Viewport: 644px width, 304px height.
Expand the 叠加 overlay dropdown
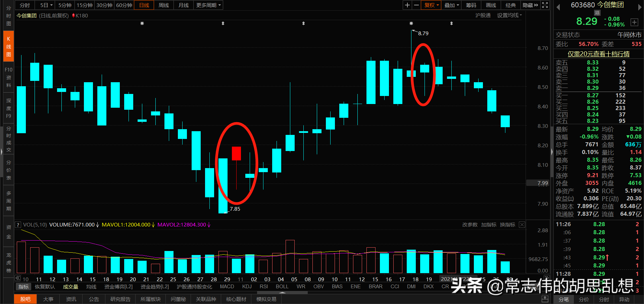(451, 5)
